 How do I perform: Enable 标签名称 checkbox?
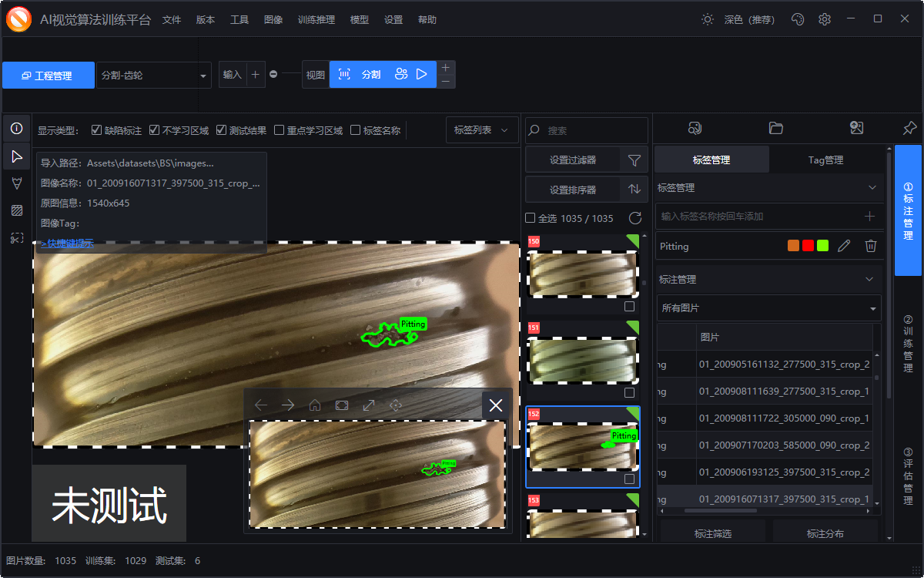pos(355,130)
